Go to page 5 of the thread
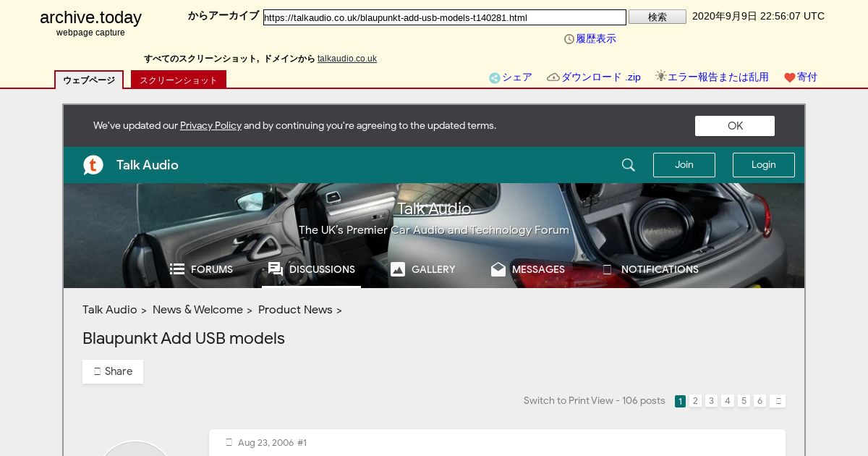Viewport: 868px width, 456px height. coord(744,401)
